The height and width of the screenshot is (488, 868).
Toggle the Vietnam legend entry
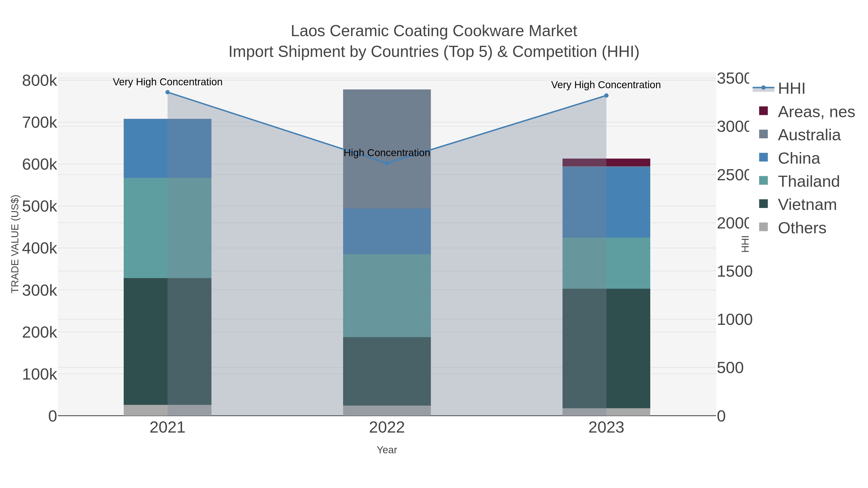click(798, 204)
